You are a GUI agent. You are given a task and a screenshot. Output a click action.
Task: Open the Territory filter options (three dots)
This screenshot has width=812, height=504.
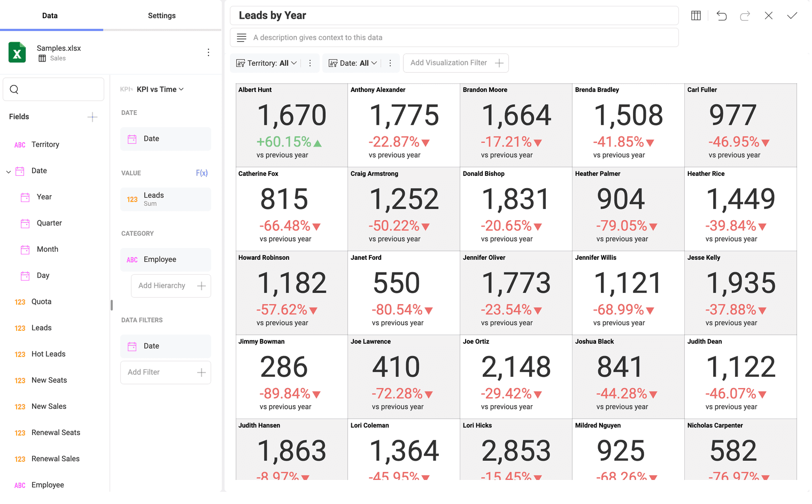310,63
